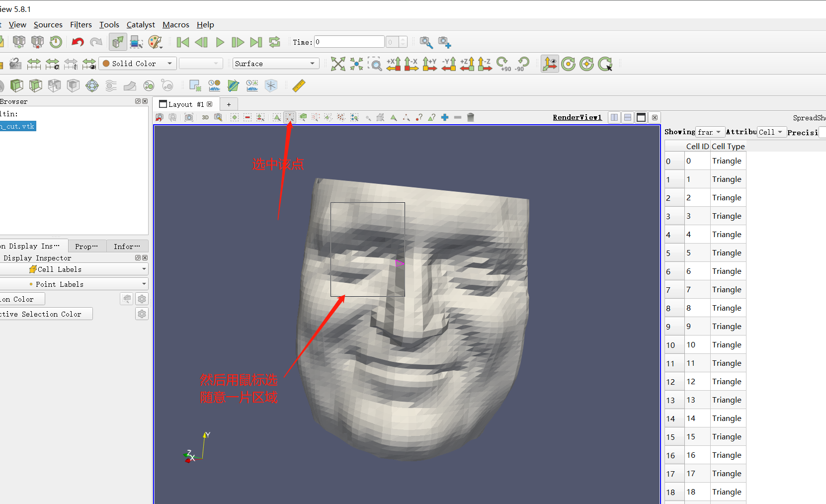Play the animation

coord(220,42)
